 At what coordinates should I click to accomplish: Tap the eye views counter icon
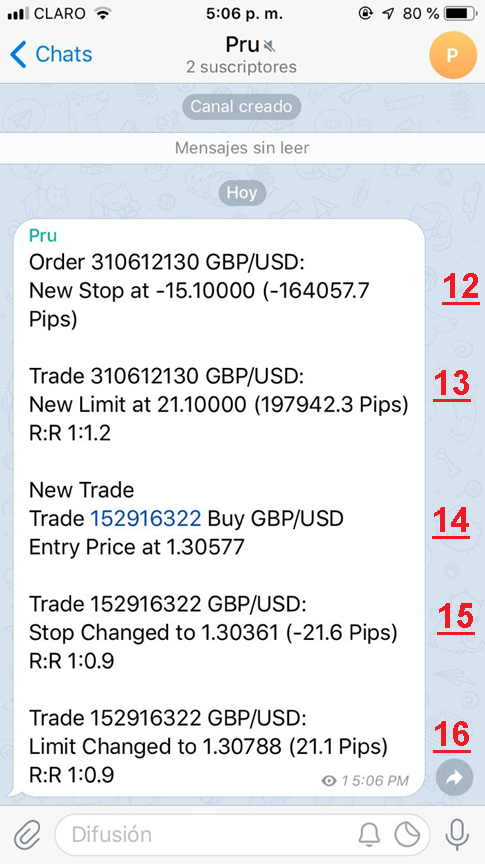click(329, 781)
